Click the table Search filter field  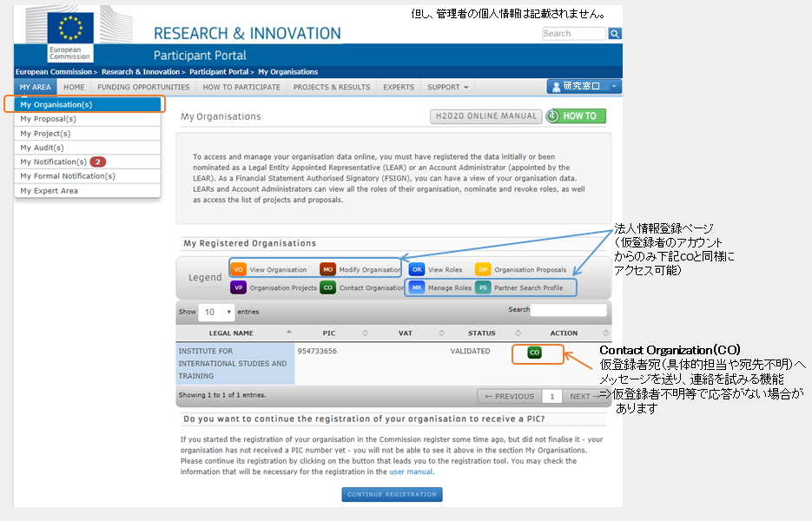pos(569,310)
